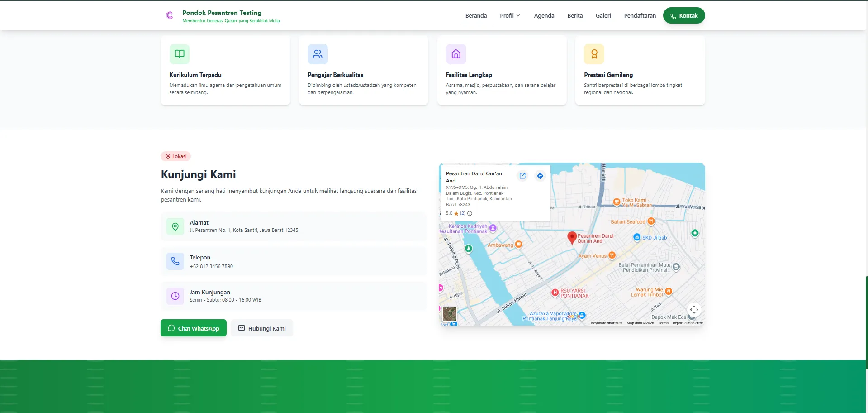This screenshot has width=868, height=413.
Task: Switch map to satellite imagery thumbnail
Action: (x=449, y=314)
